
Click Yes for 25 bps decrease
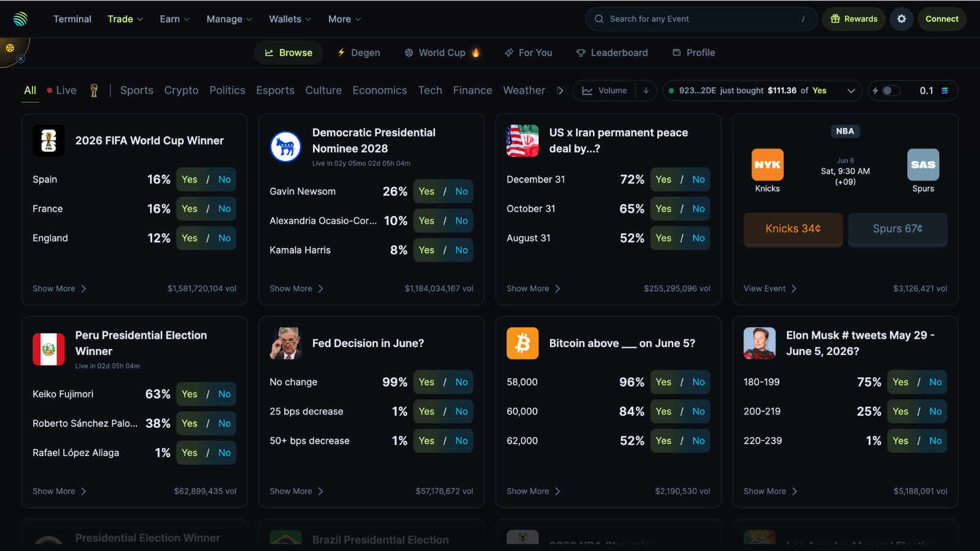click(x=427, y=411)
